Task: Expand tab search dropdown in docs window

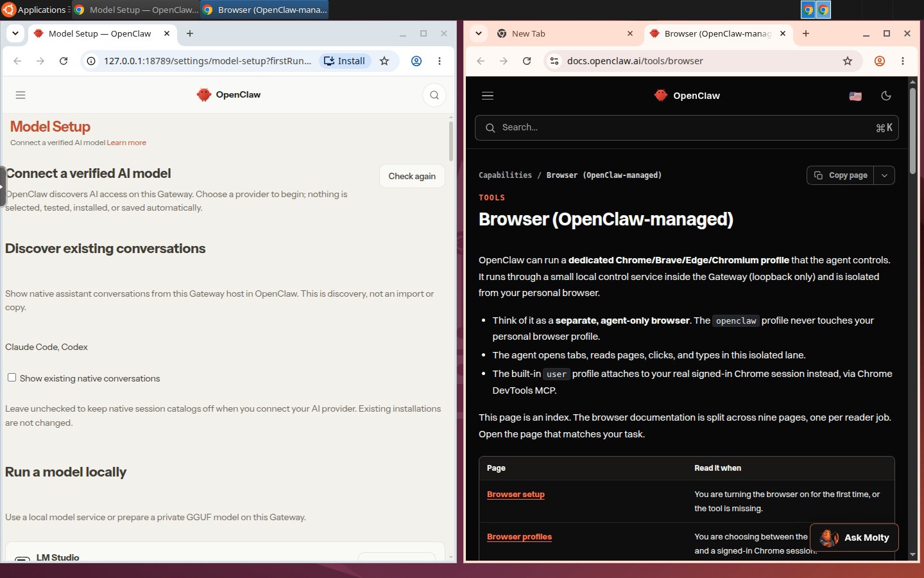Action: coord(479,33)
